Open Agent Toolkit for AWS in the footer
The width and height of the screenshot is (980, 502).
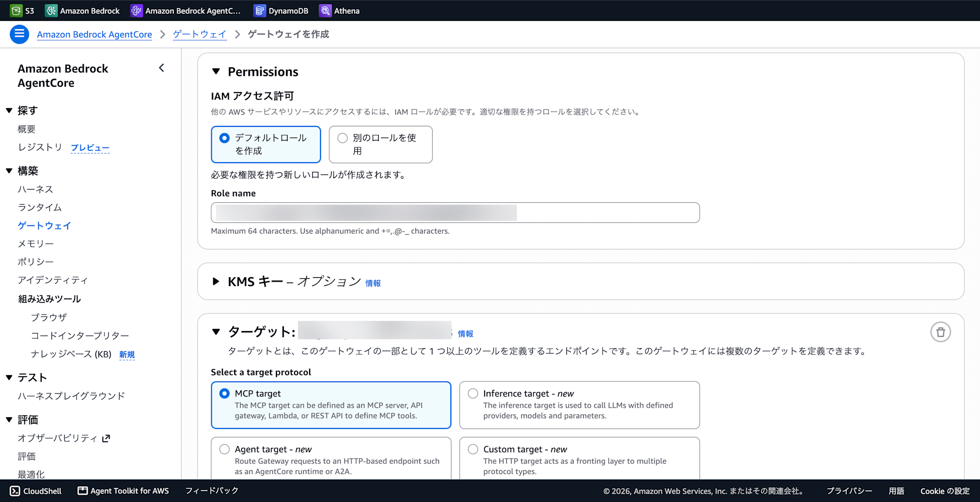pos(123,491)
